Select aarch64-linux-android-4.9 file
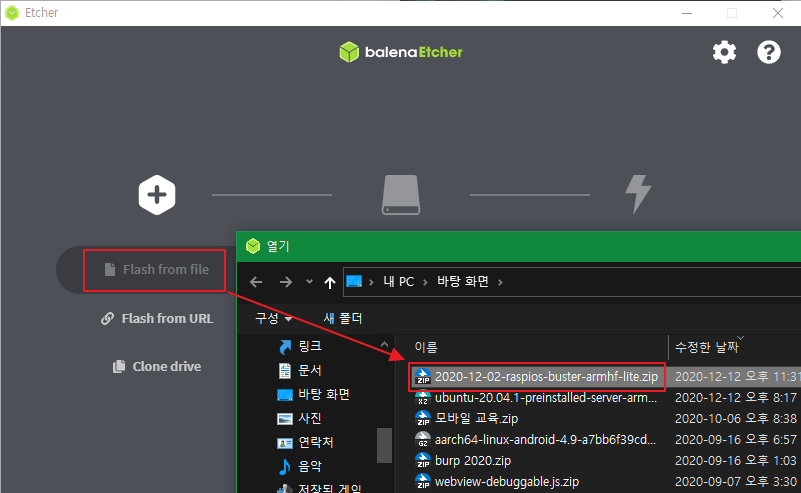Viewport: 801px width, 493px height. click(545, 439)
